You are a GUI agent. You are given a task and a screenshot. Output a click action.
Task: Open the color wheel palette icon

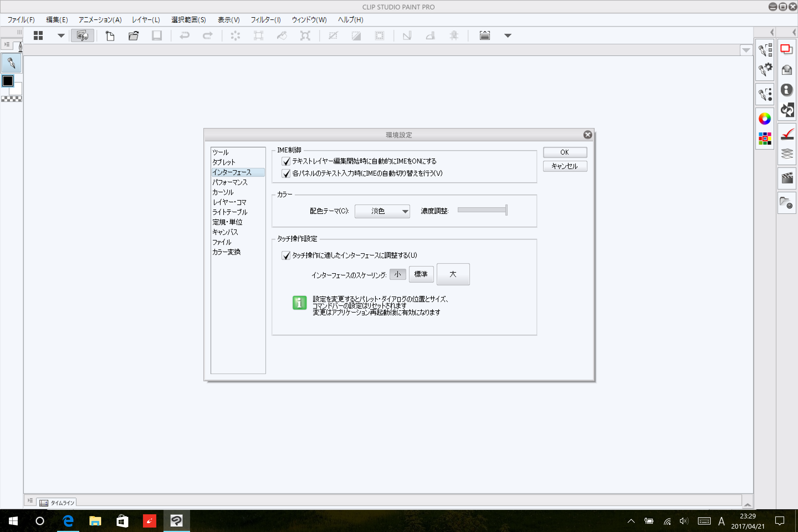764,119
